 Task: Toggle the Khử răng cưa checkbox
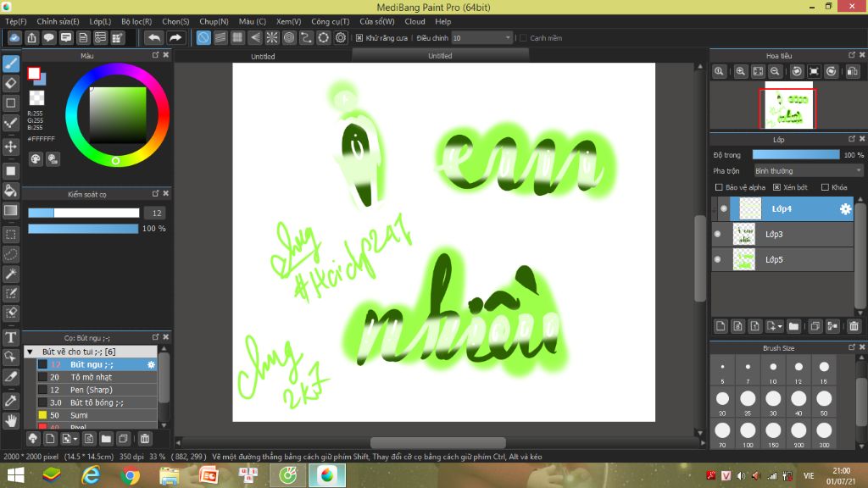359,38
